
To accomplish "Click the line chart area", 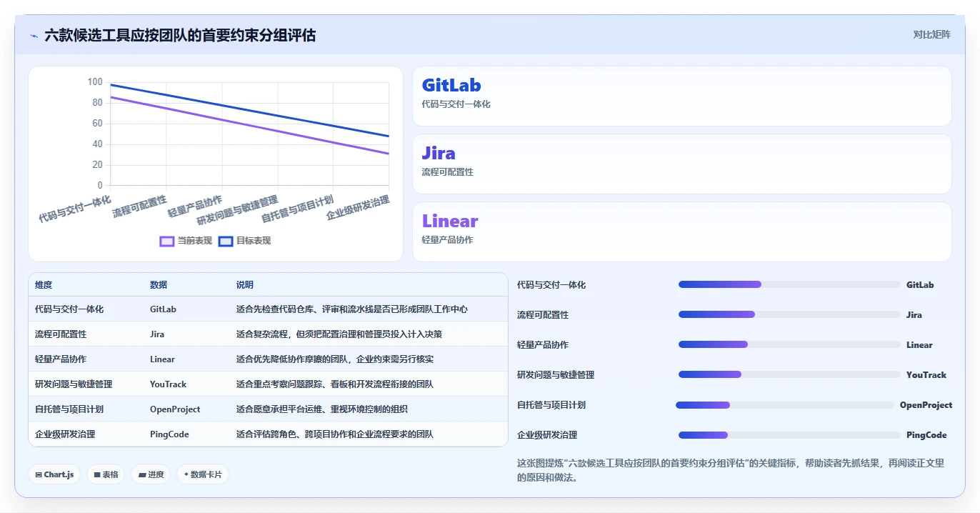I will (x=249, y=134).
